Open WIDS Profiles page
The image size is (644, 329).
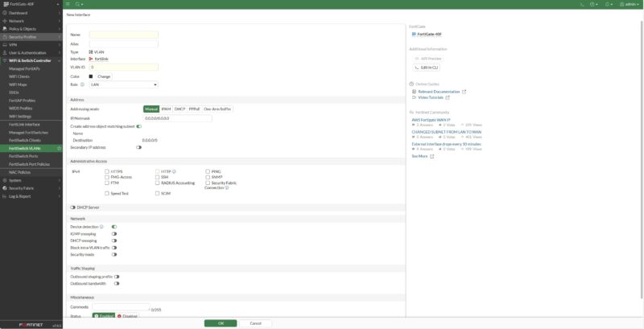[21, 109]
